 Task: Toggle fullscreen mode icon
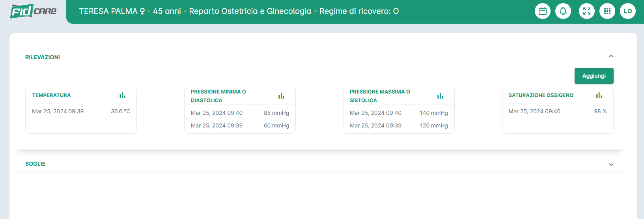pyautogui.click(x=586, y=11)
